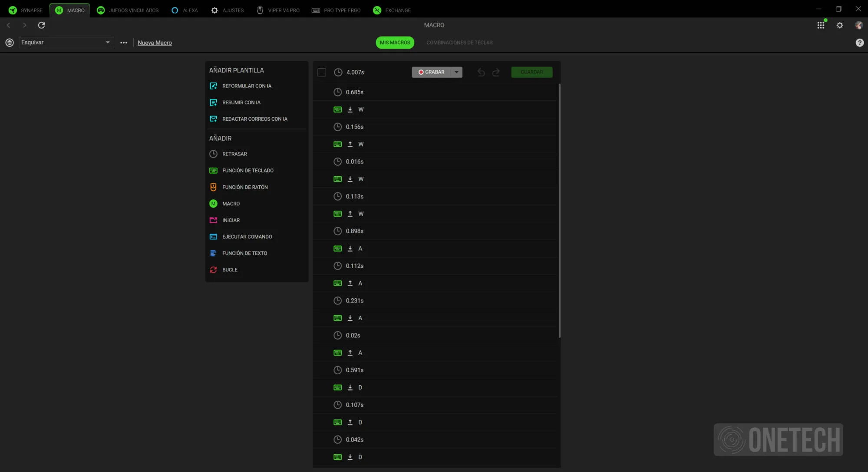Select the 0.591s delay row
Screen dimensions: 868x472
click(434, 370)
